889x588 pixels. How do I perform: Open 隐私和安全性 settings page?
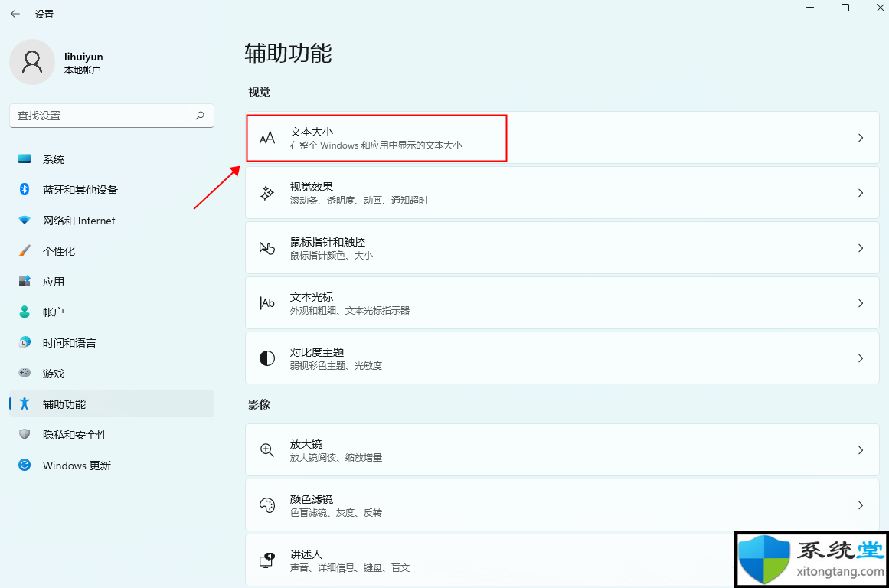click(112, 434)
